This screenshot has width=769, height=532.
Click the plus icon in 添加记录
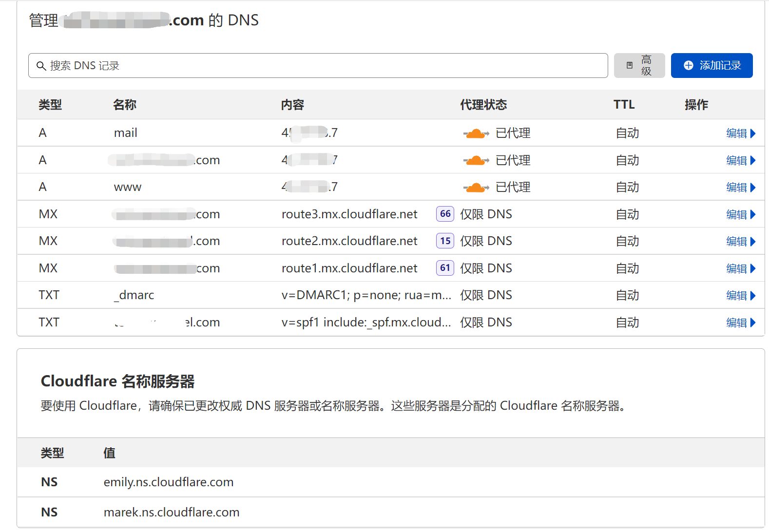click(x=688, y=65)
